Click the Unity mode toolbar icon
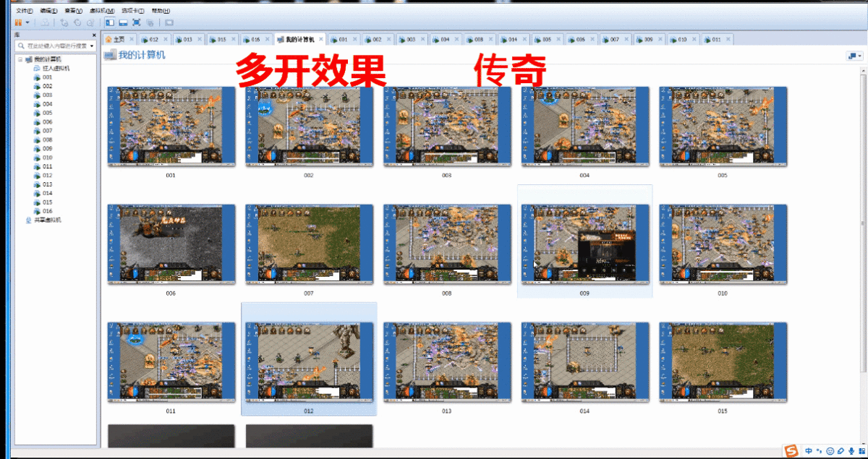 point(149,23)
